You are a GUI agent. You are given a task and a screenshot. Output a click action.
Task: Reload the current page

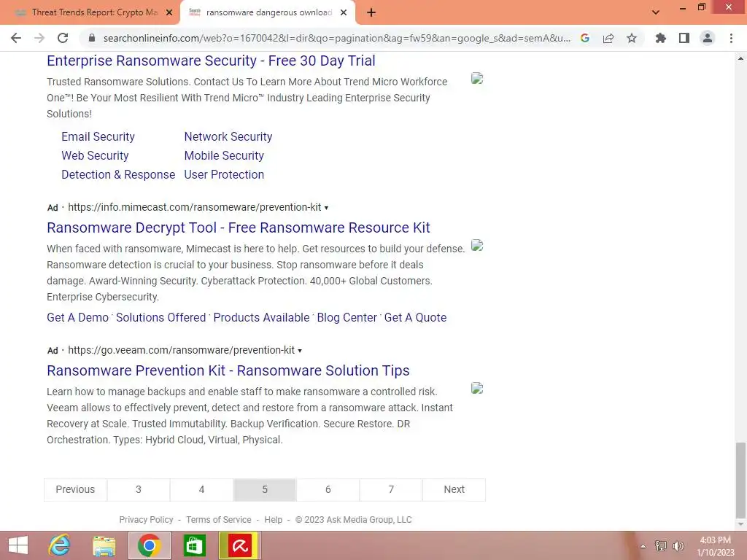click(63, 38)
